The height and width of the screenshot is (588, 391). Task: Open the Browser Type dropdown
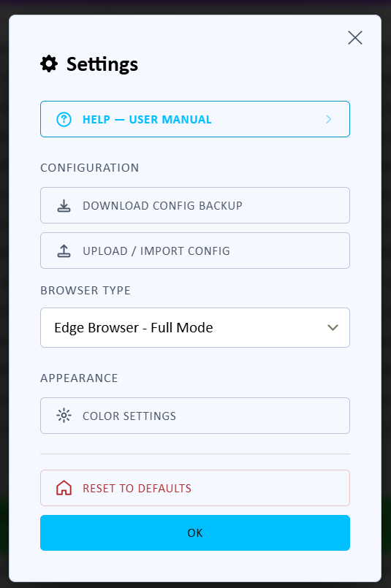[195, 328]
